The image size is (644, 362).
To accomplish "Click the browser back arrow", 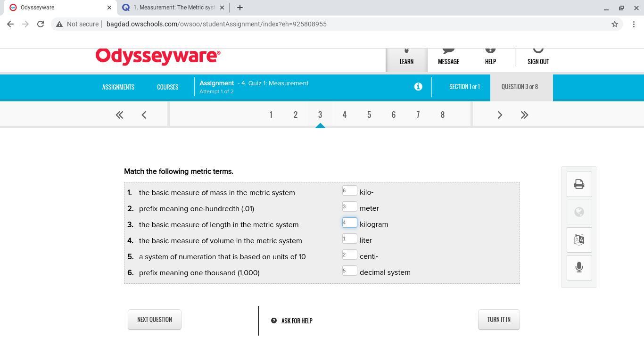I will point(10,24).
